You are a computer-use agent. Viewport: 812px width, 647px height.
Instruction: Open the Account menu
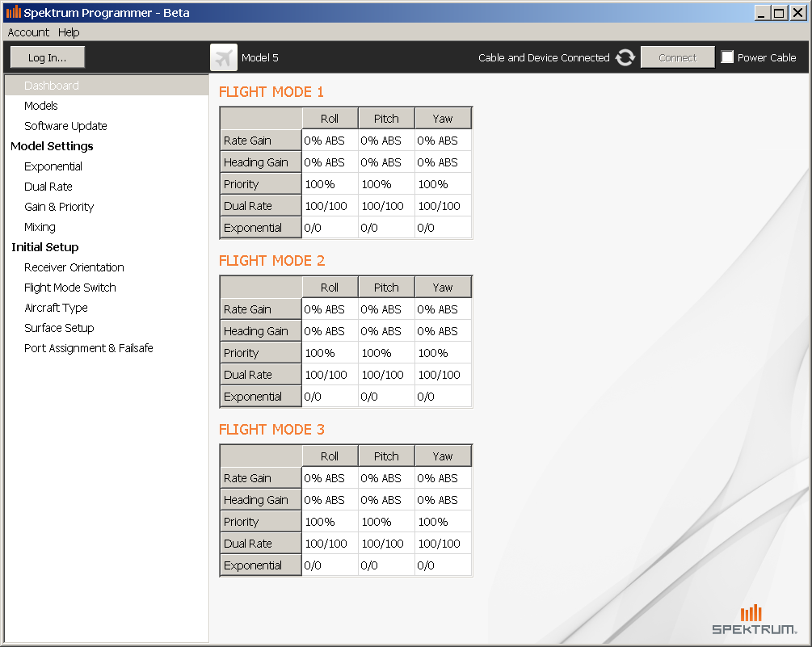28,32
